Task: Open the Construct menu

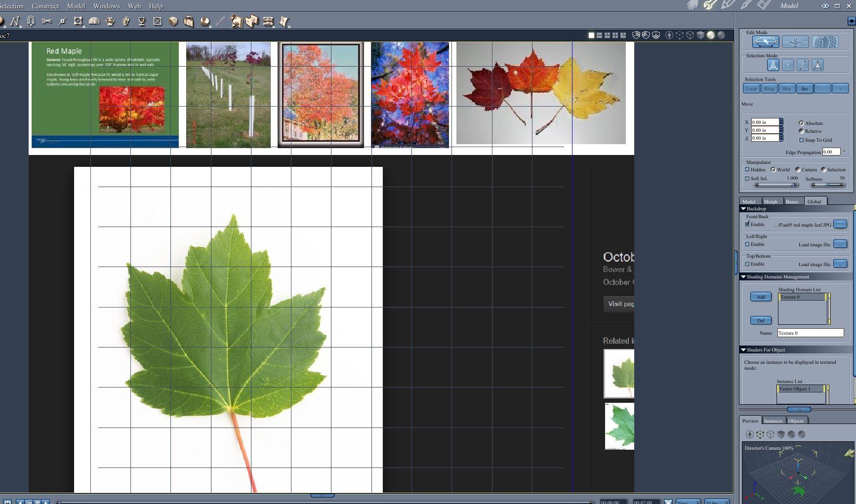Action: pyautogui.click(x=45, y=6)
